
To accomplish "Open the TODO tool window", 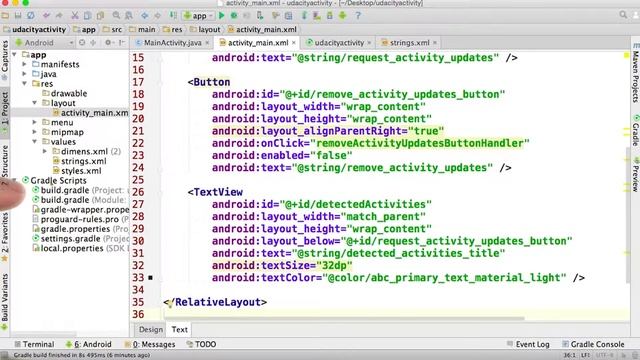I will 201,344.
